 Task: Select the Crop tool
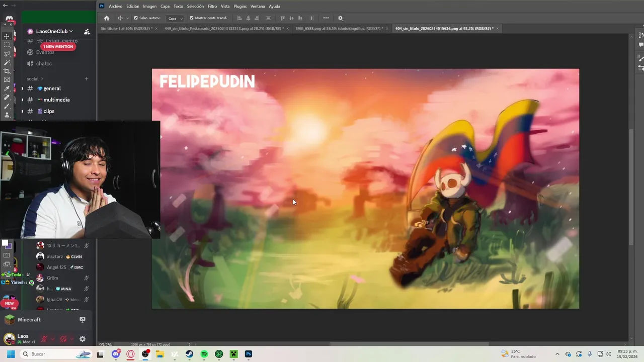[7, 71]
